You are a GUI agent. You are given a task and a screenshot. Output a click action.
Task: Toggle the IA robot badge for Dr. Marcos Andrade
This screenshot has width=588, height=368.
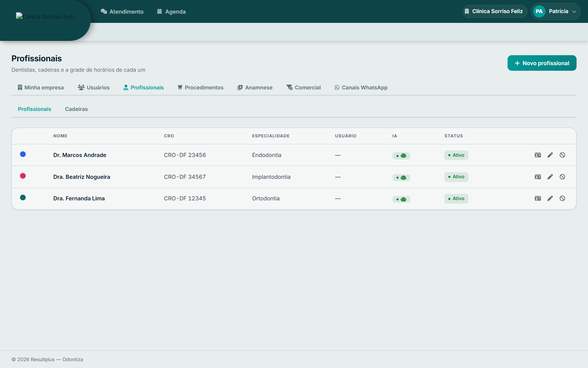tap(401, 156)
